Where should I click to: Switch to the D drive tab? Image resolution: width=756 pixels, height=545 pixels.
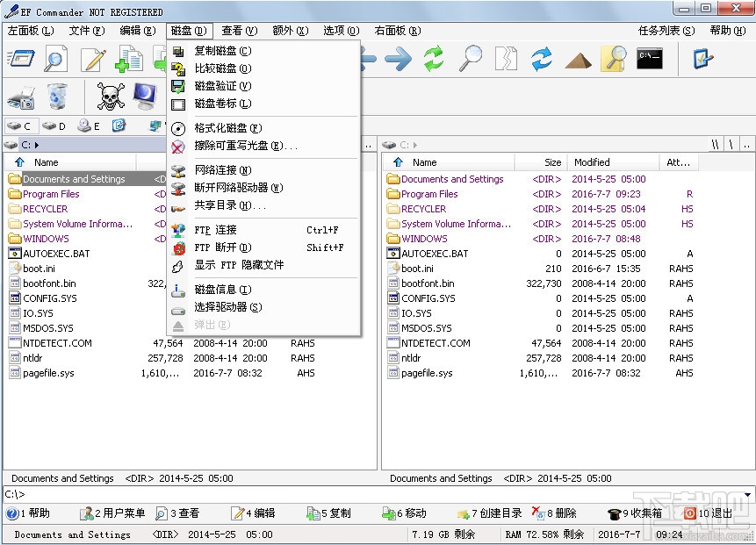point(53,125)
